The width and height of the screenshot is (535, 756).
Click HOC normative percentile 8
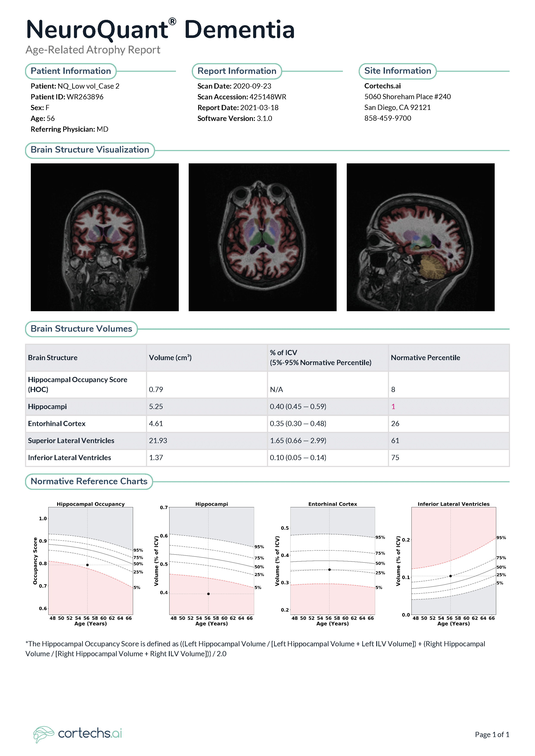393,389
